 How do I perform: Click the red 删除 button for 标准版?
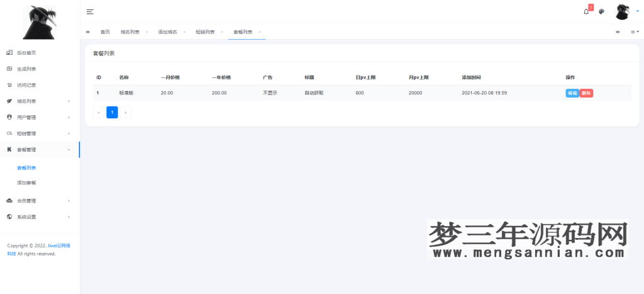click(587, 93)
